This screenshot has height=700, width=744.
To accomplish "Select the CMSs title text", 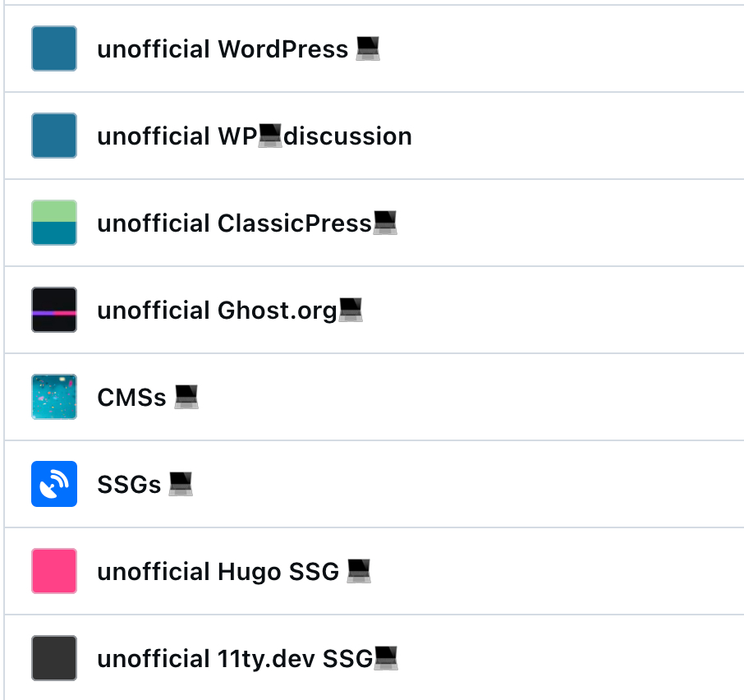I will (x=131, y=398).
